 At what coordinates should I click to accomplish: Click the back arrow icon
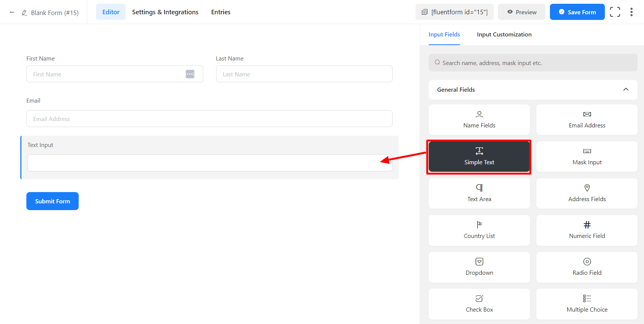click(x=12, y=12)
